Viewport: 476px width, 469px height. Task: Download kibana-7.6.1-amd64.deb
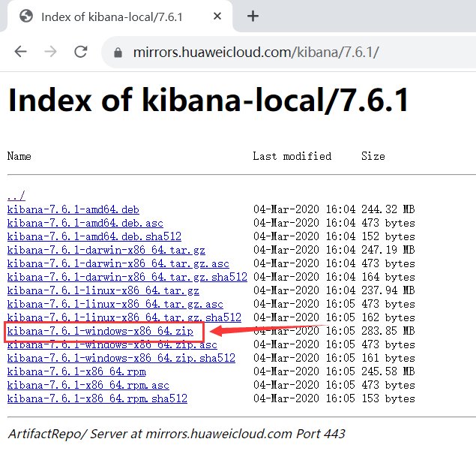(x=73, y=209)
